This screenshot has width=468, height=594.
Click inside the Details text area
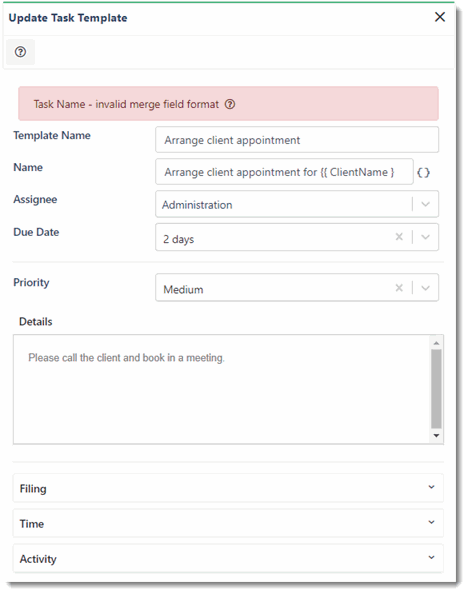coord(222,389)
